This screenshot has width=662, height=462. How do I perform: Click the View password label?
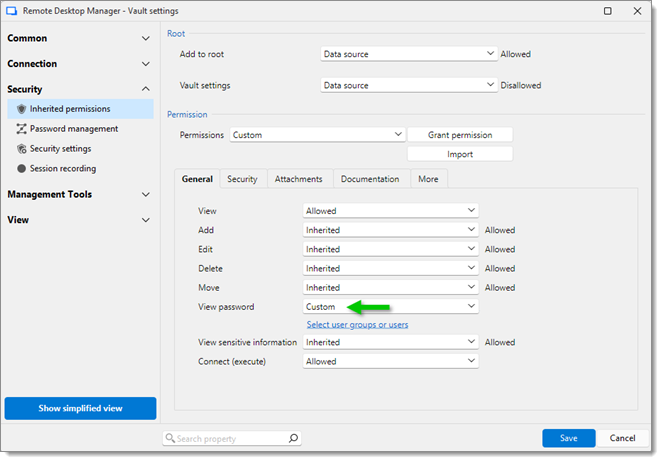226,307
